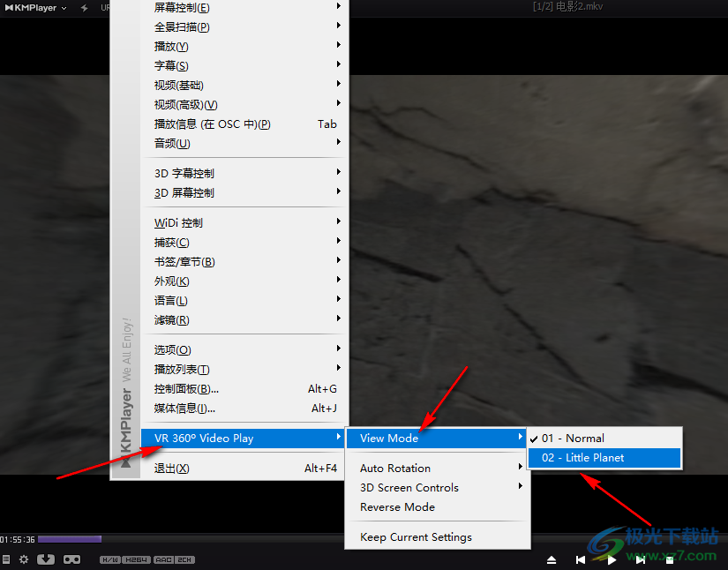Open the 音频(U) audio submenu
Screen dimensions: 728x570
tap(244, 143)
